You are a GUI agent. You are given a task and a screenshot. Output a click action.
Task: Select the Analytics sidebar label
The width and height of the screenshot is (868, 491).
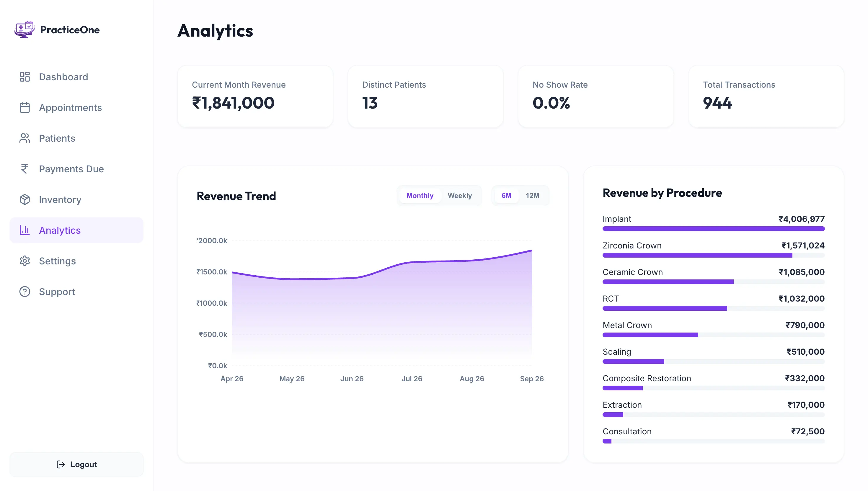click(60, 230)
